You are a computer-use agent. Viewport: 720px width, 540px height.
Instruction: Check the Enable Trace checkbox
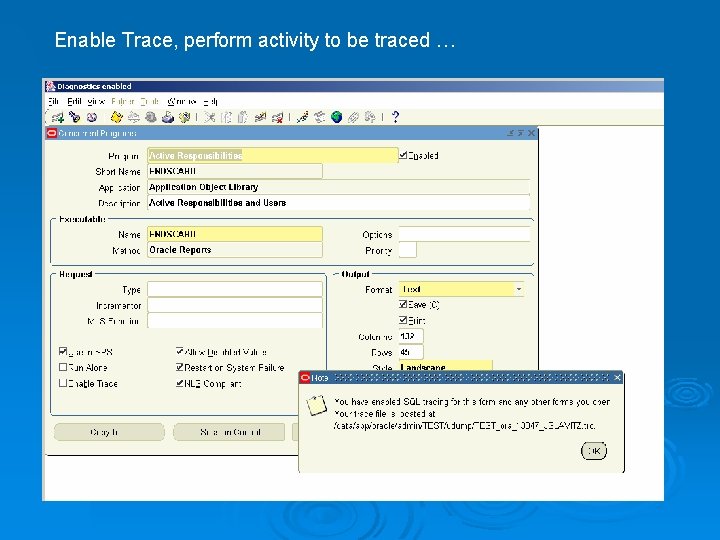(x=63, y=383)
